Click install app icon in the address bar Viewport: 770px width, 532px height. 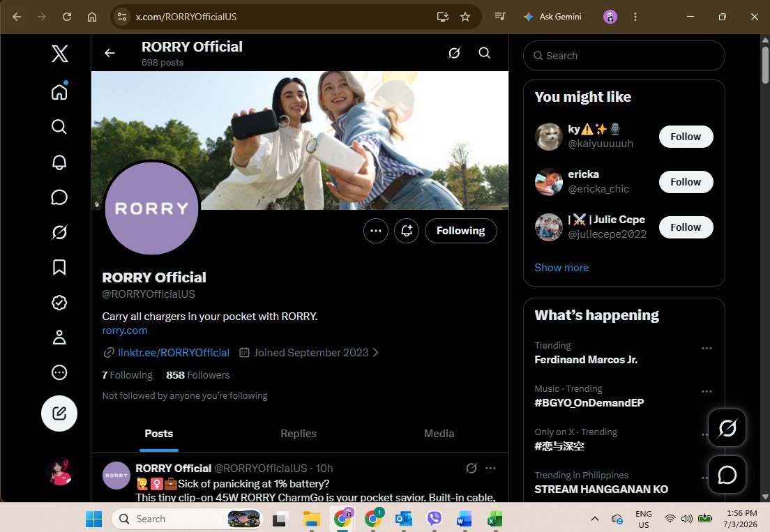click(x=442, y=17)
